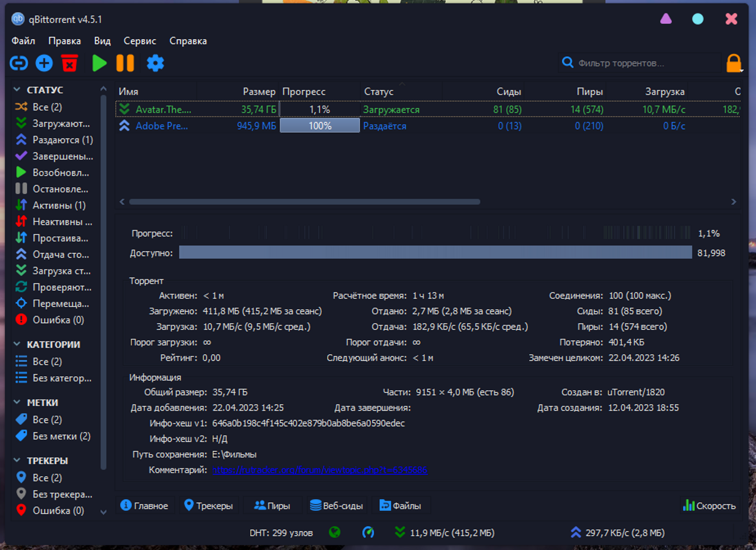The height and width of the screenshot is (550, 756).
Task: Sort torrents by Имя column
Action: pos(156,91)
